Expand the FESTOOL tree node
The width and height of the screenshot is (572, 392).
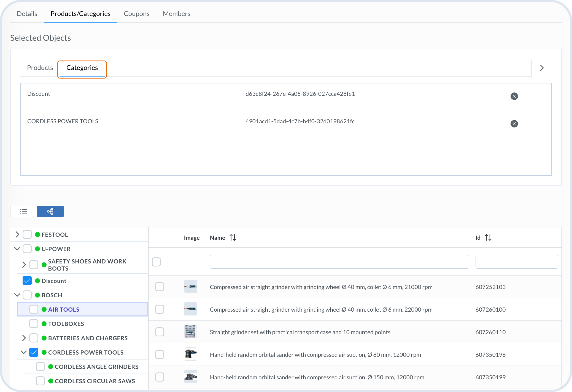17,235
